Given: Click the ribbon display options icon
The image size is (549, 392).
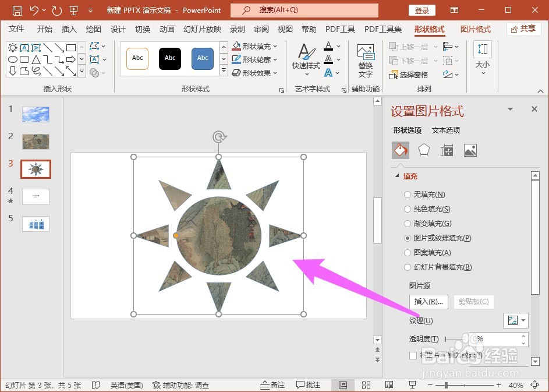Looking at the screenshot, I should 454,10.
